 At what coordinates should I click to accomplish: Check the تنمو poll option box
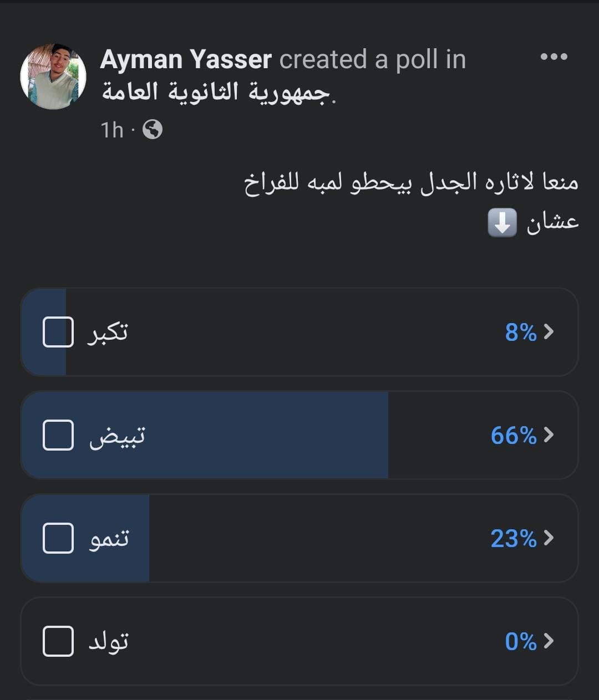click(x=58, y=538)
